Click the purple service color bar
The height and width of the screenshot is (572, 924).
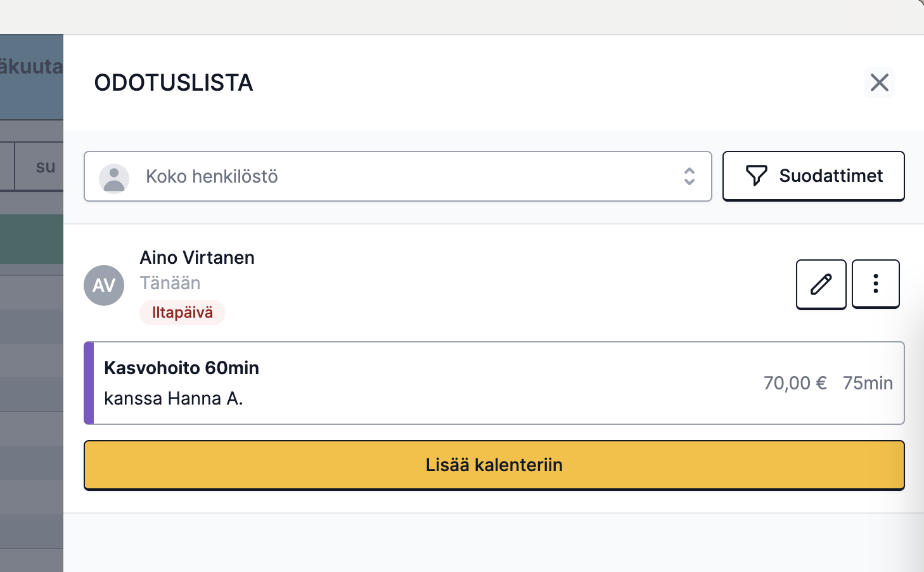tap(89, 383)
